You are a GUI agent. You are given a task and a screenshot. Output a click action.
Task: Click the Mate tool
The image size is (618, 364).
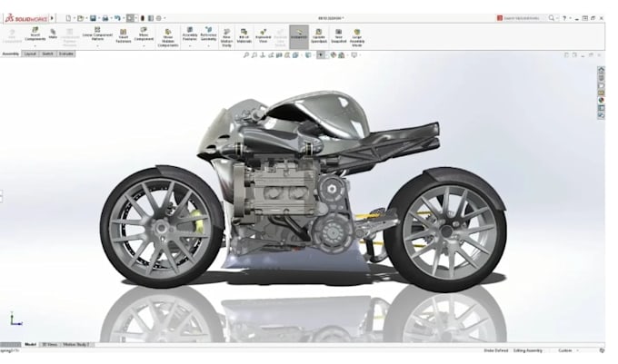53,34
